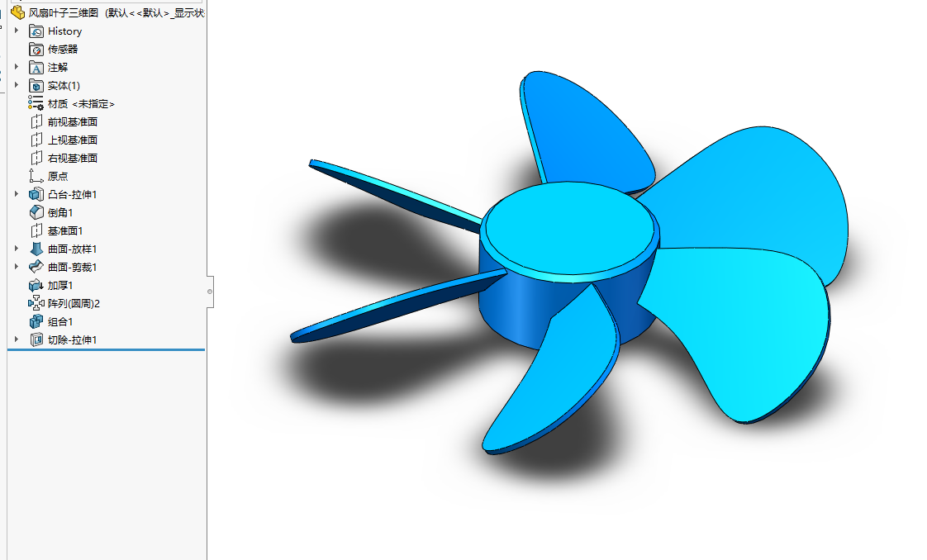Click the rollback bar below 切除-拉伸1
Screen dimensions: 927x560
[x=107, y=349]
